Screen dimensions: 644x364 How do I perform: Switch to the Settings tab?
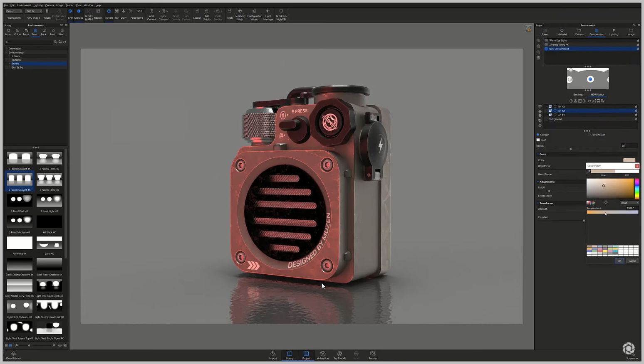578,95
